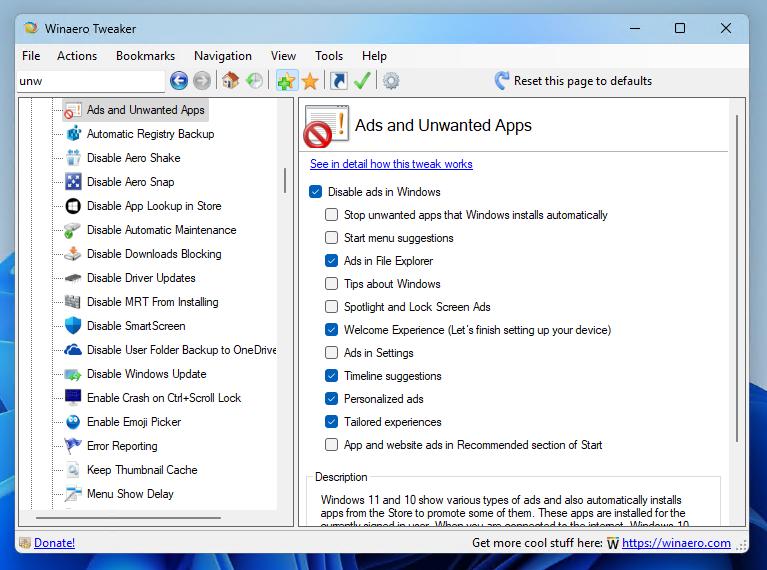The image size is (767, 570).
Task: Click OneDrive cloud icon in tree
Action: click(x=73, y=349)
